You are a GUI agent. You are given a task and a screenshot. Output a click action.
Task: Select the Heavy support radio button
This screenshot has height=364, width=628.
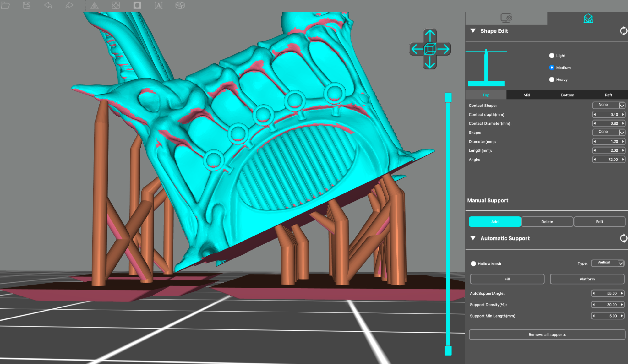pos(552,79)
